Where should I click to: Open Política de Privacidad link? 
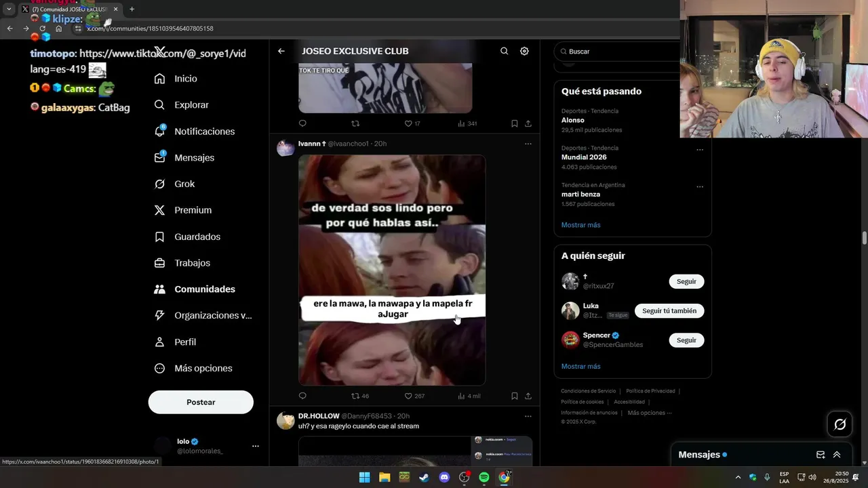pos(650,391)
